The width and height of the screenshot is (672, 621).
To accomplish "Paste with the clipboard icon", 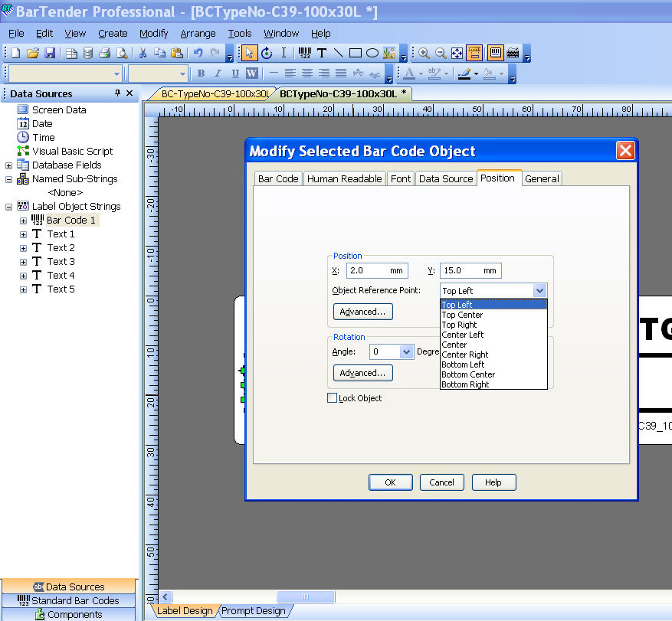I will point(177,53).
